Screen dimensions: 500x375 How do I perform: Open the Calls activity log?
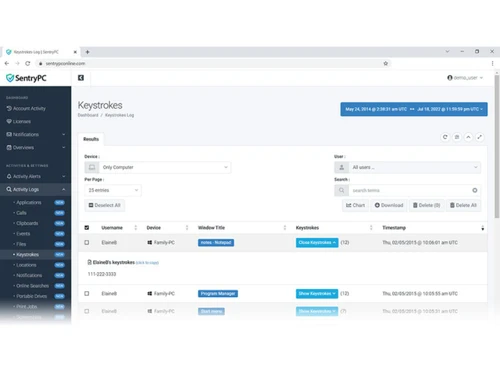point(21,213)
